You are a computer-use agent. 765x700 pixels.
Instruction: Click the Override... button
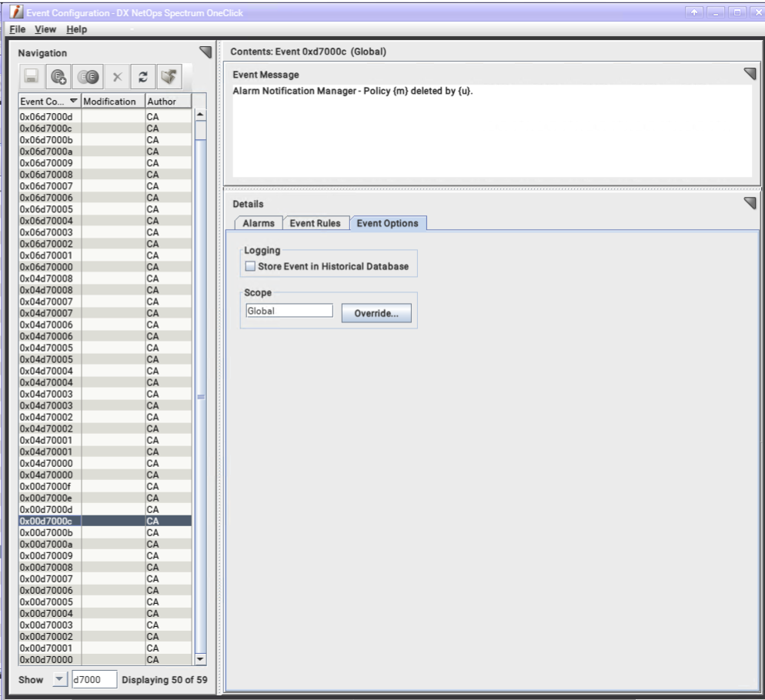[376, 314]
